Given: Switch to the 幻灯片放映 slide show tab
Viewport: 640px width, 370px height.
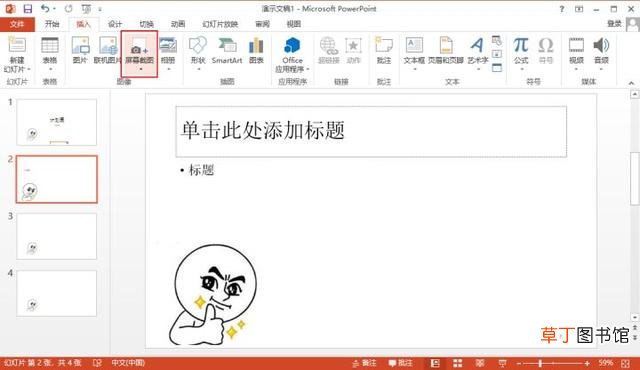Looking at the screenshot, I should tap(220, 24).
